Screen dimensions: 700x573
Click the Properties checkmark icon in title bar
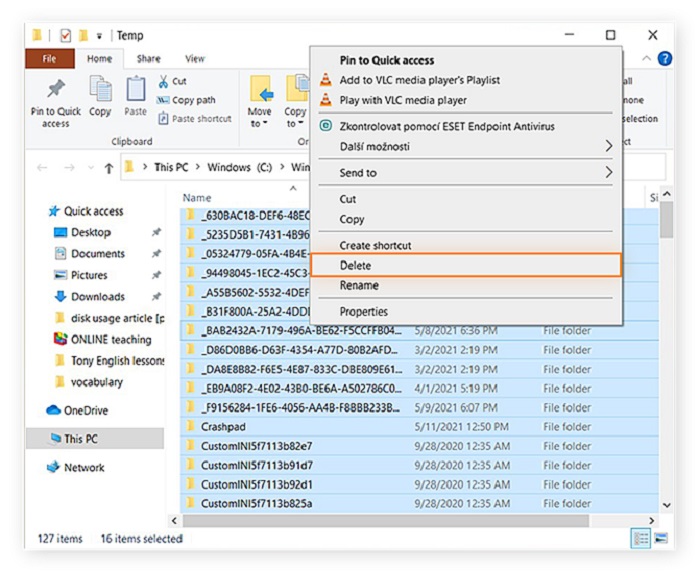(x=65, y=35)
